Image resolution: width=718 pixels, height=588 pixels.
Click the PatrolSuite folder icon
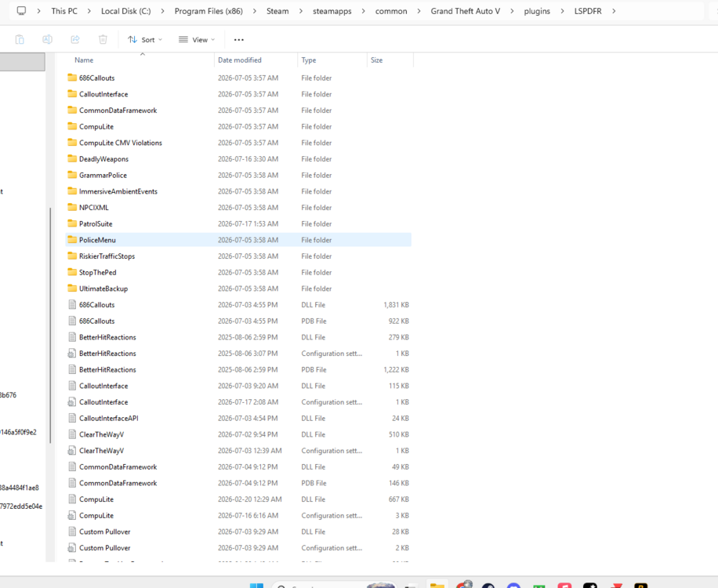coord(72,223)
